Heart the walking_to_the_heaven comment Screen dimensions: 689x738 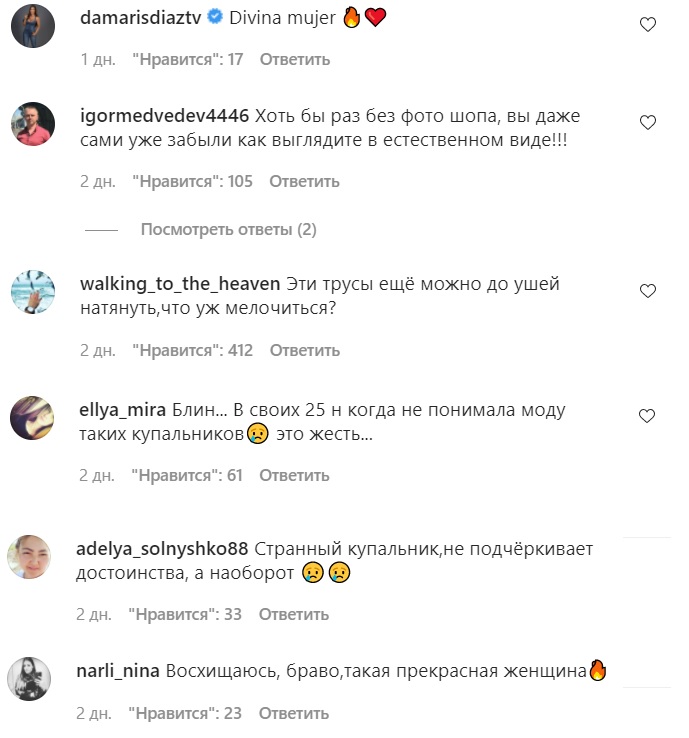click(647, 291)
